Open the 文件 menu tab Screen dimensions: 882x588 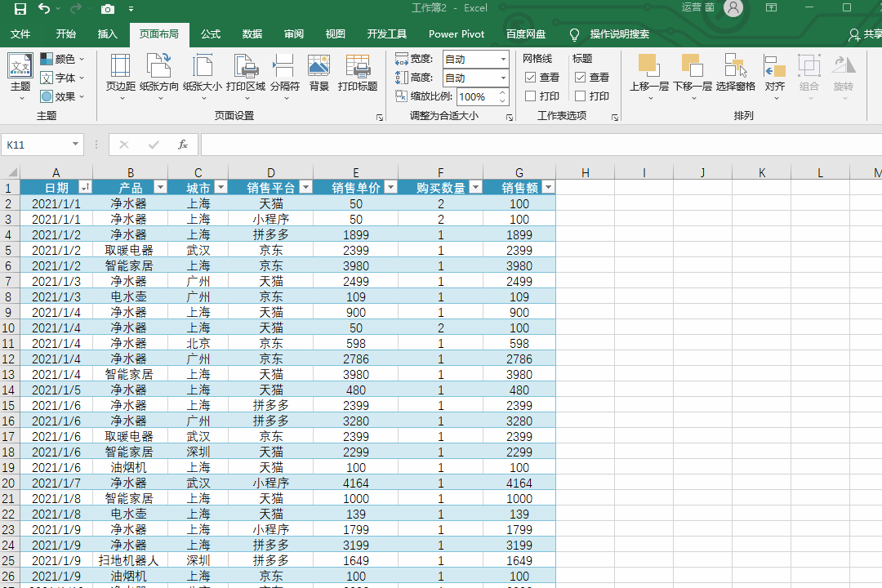pos(20,34)
